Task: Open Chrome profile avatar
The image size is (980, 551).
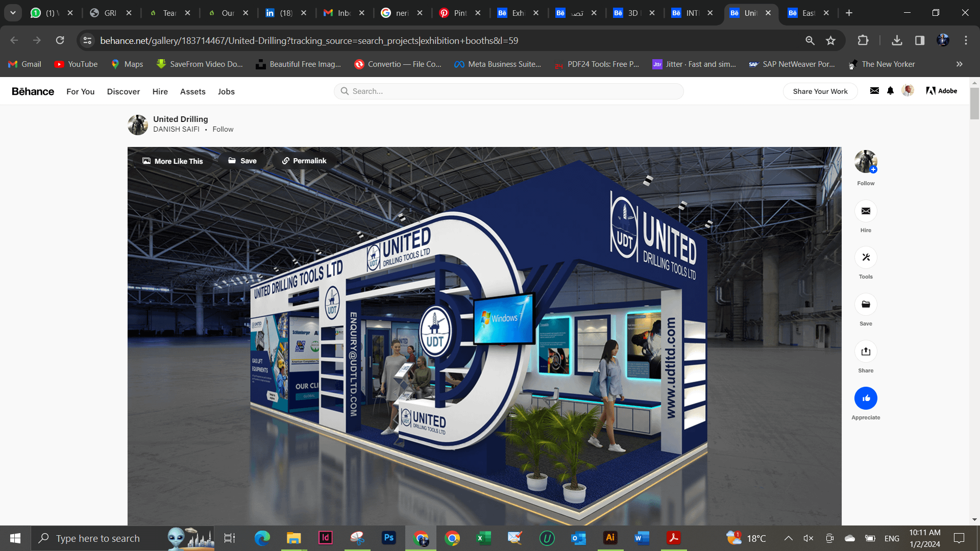Action: coord(943,40)
